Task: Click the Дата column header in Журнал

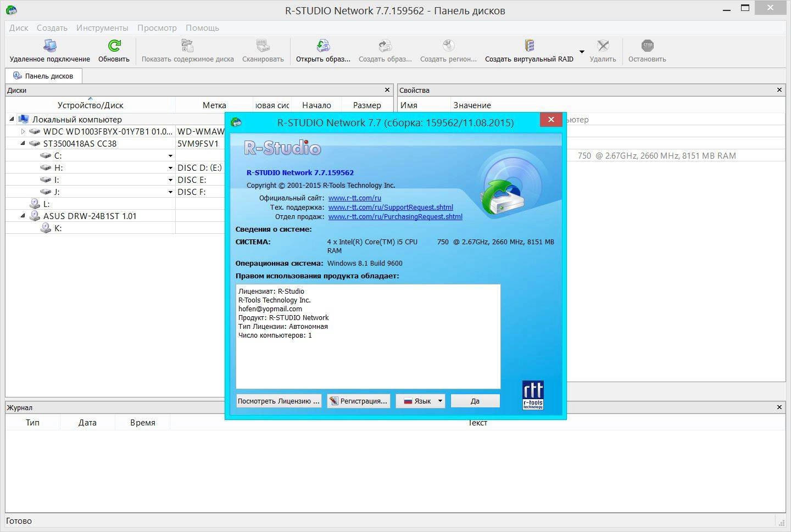Action: 87,422
